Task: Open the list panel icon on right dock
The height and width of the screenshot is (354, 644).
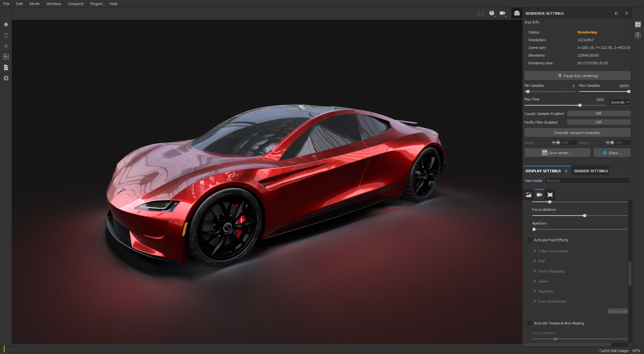Action: [638, 24]
